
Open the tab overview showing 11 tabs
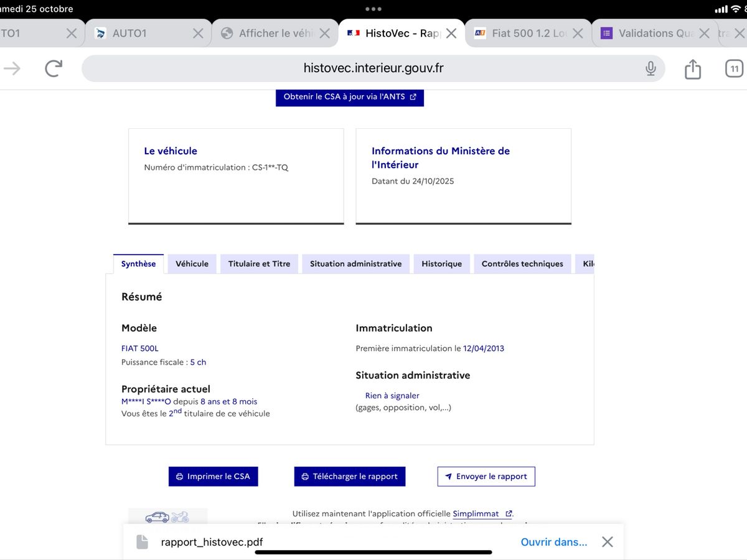coord(735,68)
